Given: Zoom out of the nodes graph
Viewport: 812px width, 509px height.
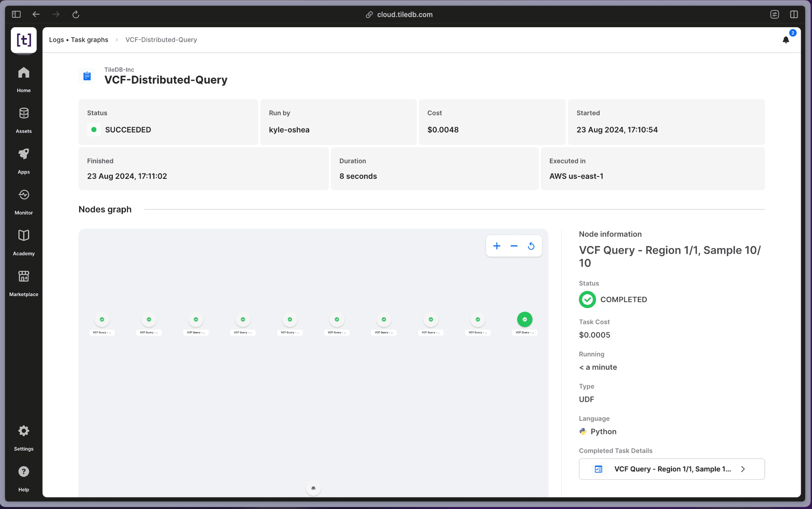Looking at the screenshot, I should click(514, 246).
